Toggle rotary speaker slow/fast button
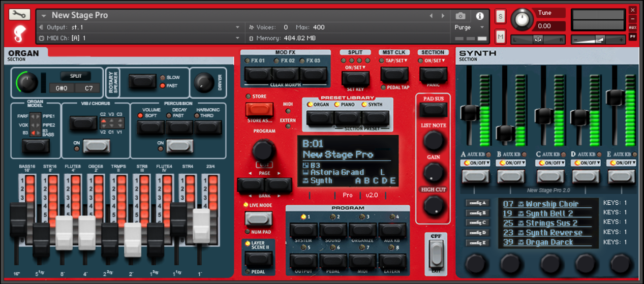 click(x=142, y=81)
